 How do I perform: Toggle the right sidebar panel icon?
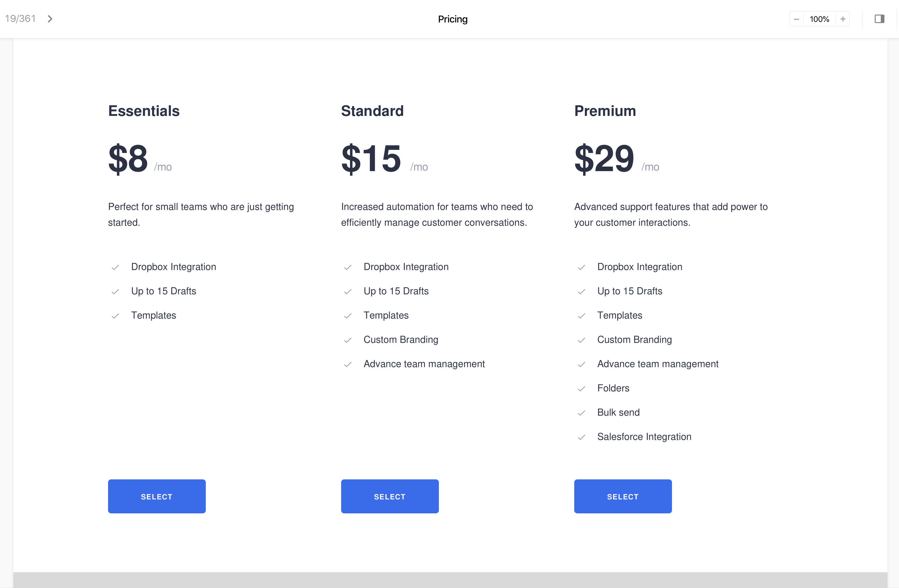point(879,19)
